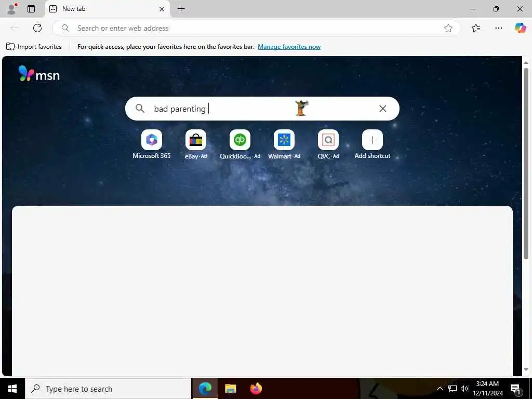
Task: Select the New tab tab
Action: 107,9
